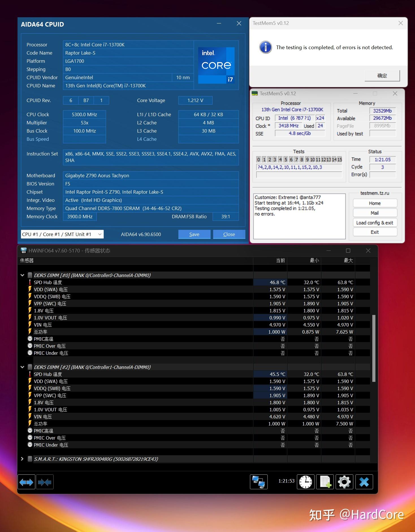Image resolution: width=415 pixels, height=532 pixels.
Task: Click HWiNFO blue X close-sensors icon
Action: pyautogui.click(x=364, y=482)
